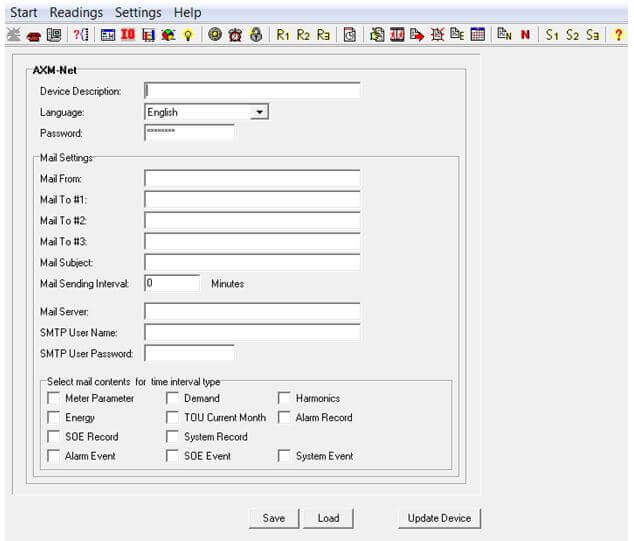Click the red alarm clock icon
This screenshot has width=634, height=541.
(x=235, y=34)
